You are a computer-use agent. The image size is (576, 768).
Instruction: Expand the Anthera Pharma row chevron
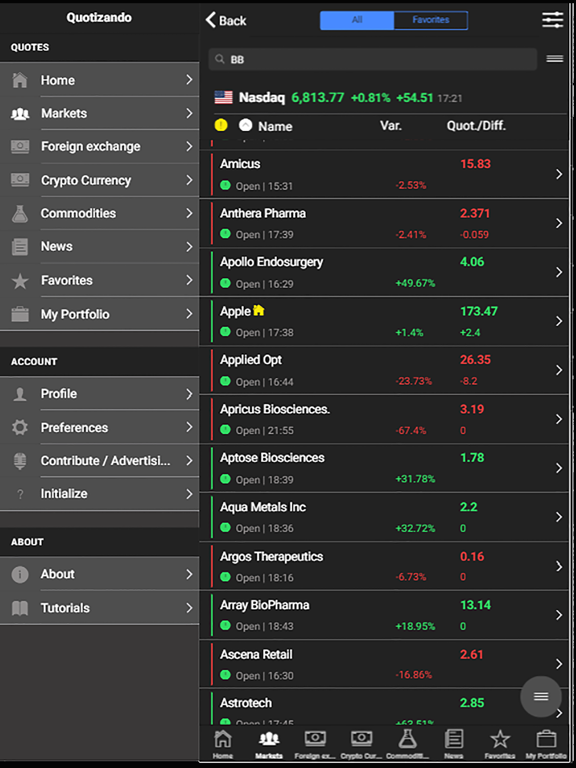[559, 223]
